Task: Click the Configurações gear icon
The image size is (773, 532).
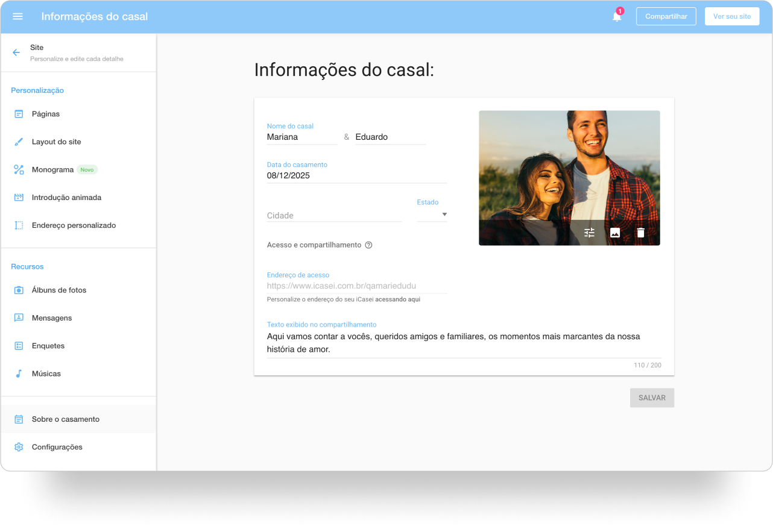Action: pyautogui.click(x=19, y=447)
